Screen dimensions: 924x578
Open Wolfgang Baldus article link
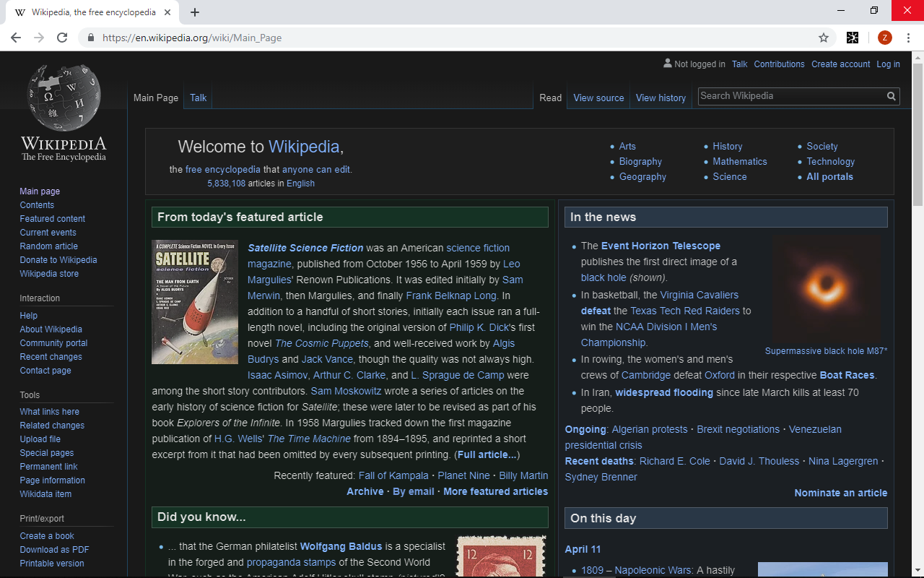(341, 546)
